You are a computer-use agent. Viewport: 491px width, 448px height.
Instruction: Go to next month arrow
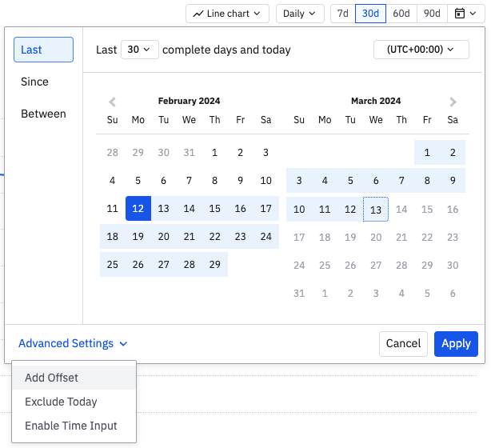click(453, 102)
